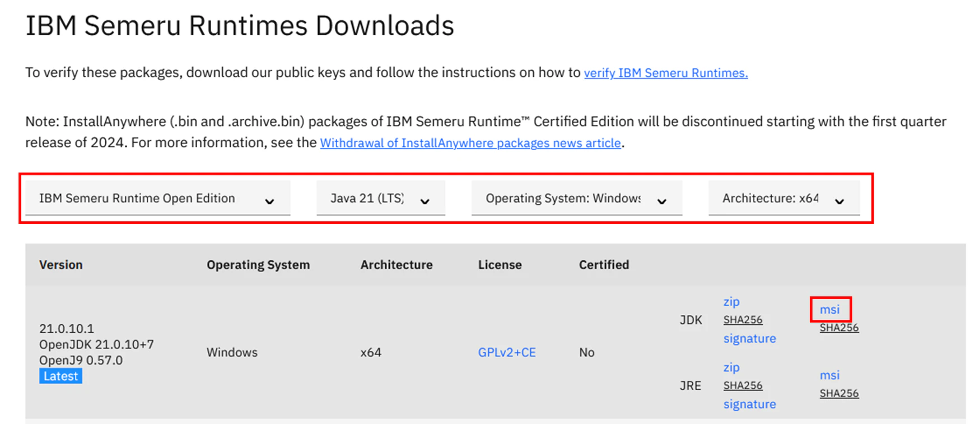
Task: Click the Architecture column header
Action: click(396, 264)
